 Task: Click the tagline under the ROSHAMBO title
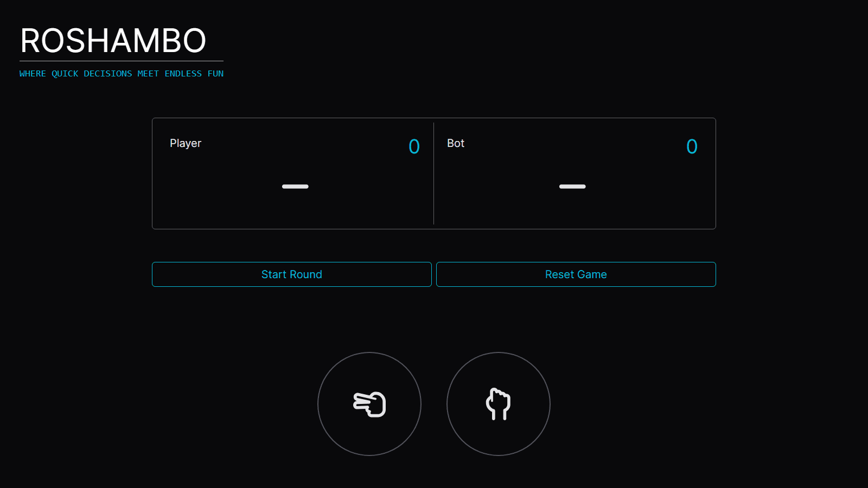(x=122, y=74)
